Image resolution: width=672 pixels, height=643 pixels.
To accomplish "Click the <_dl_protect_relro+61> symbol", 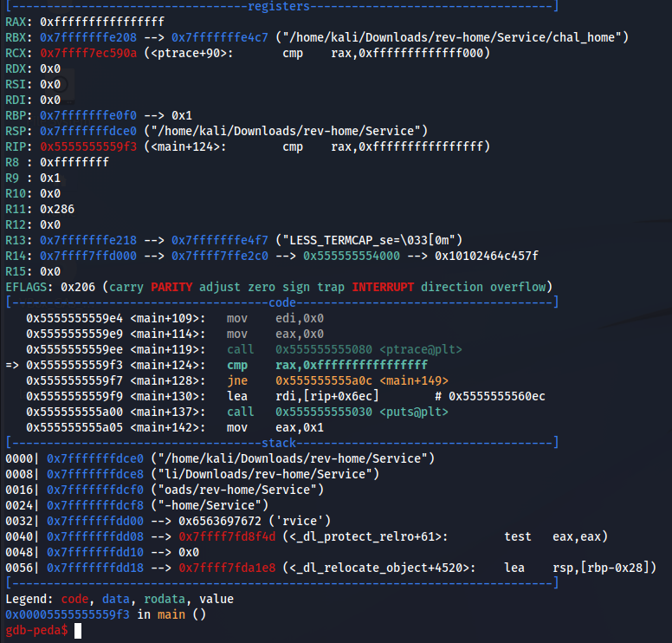I will [365, 536].
